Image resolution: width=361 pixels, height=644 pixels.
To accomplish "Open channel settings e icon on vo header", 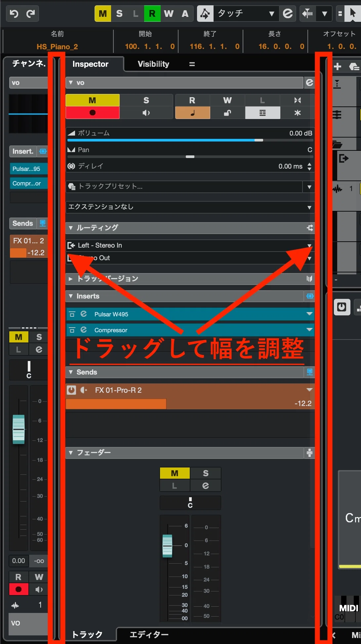I will click(309, 83).
